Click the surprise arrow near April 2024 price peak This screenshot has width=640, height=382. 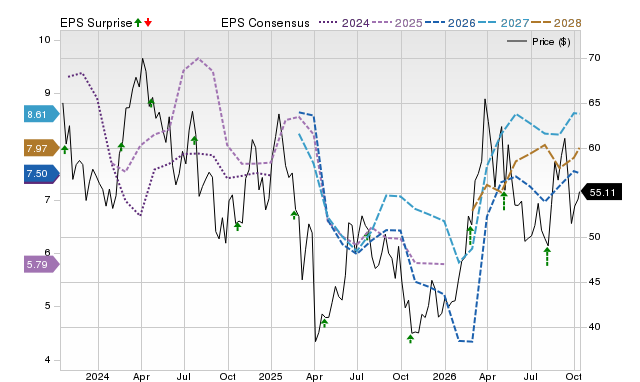click(x=151, y=102)
